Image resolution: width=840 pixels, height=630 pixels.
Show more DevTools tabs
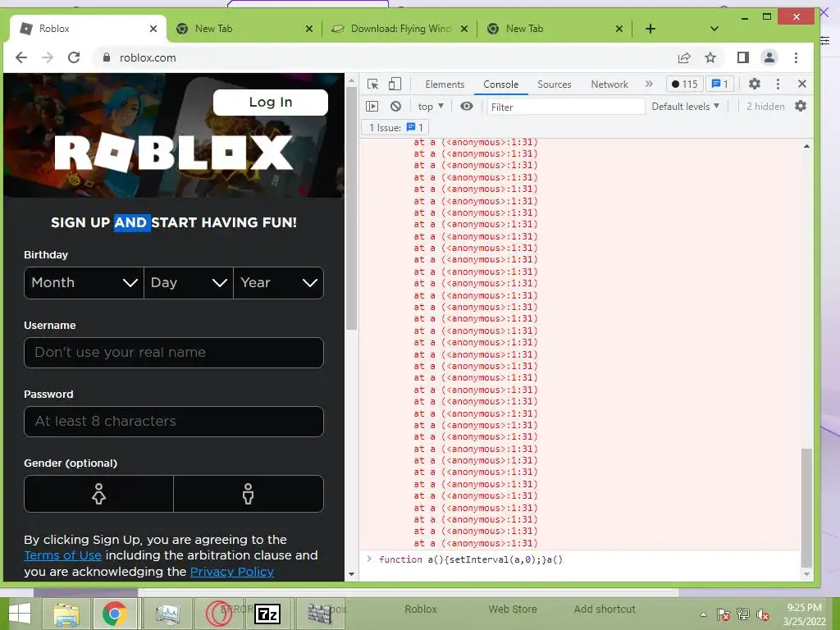649,84
